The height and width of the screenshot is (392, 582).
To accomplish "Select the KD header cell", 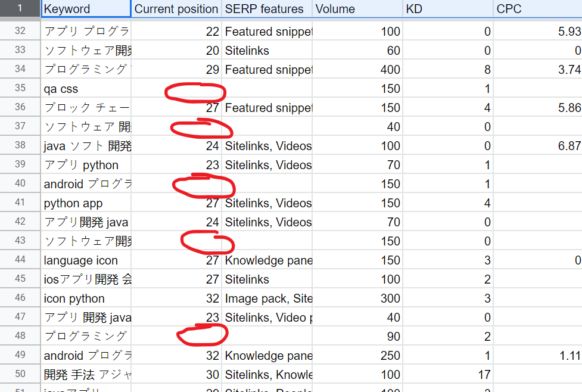I will [448, 9].
